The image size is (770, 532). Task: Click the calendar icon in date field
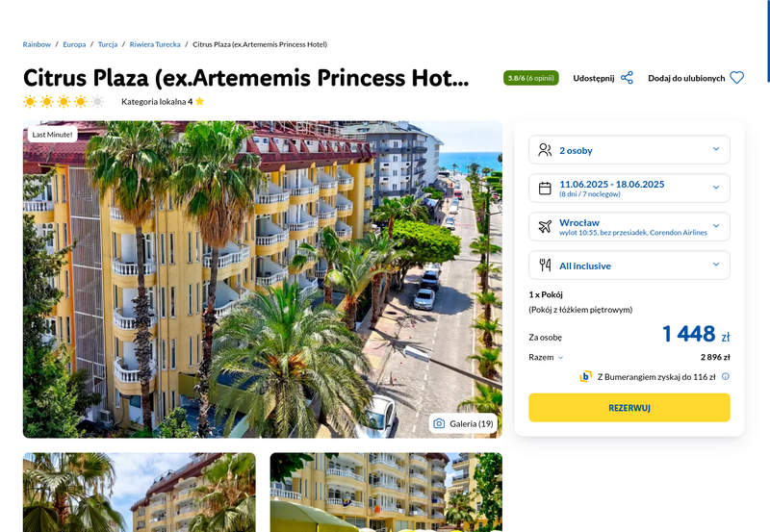(x=545, y=188)
